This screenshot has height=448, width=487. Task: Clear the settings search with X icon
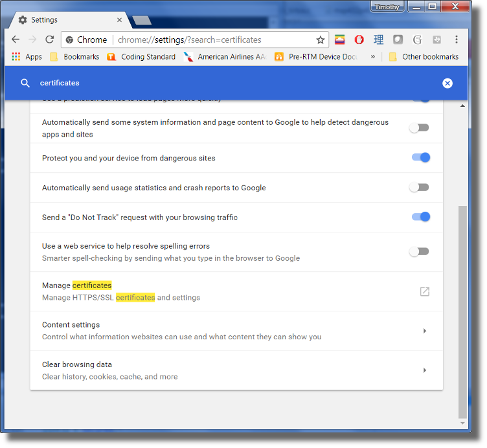(447, 83)
